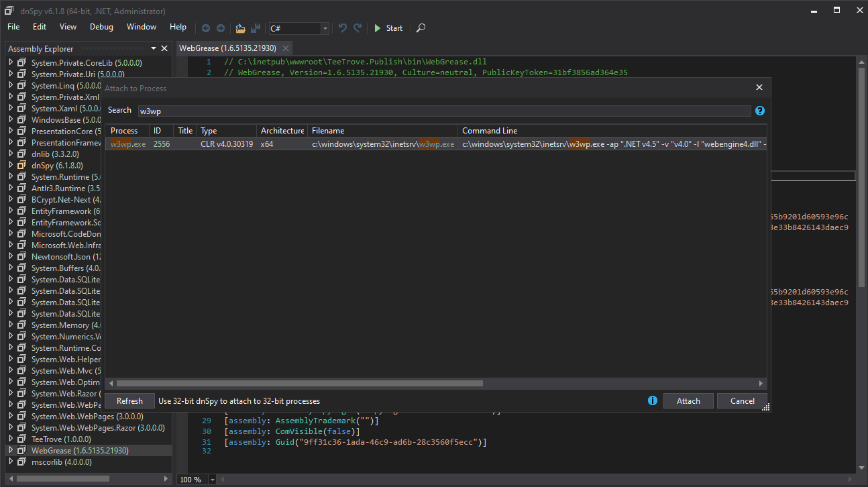Open the C# language dropdown
868x487 pixels.
(x=325, y=28)
